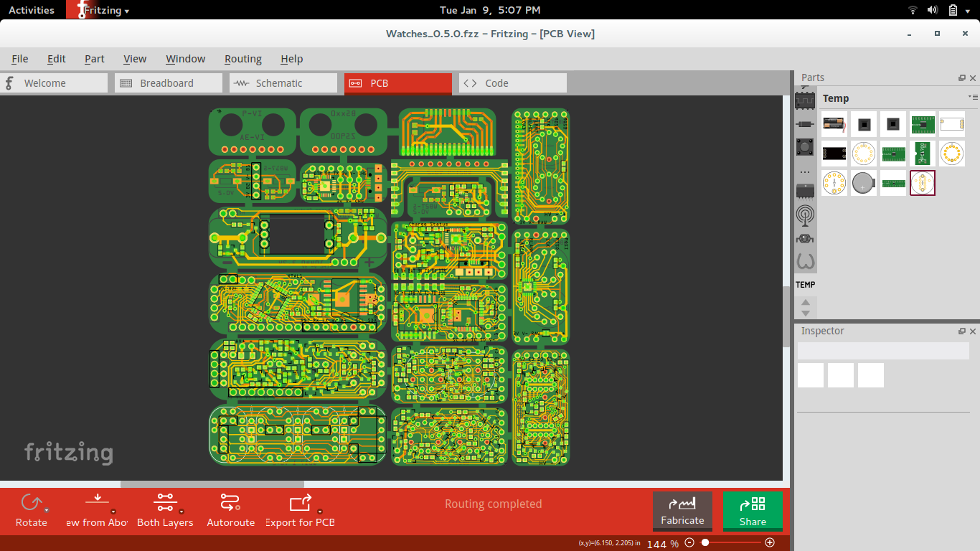This screenshot has width=980, height=551.
Task: Open the Window menu
Action: [186, 59]
